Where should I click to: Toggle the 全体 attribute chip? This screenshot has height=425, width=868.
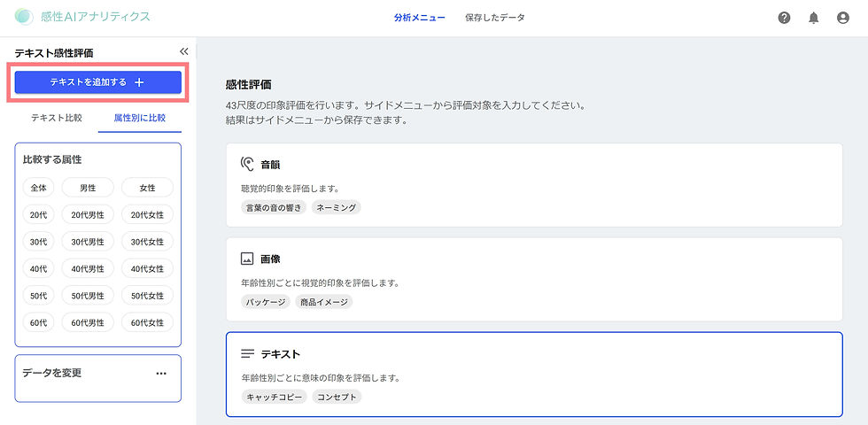(x=39, y=188)
